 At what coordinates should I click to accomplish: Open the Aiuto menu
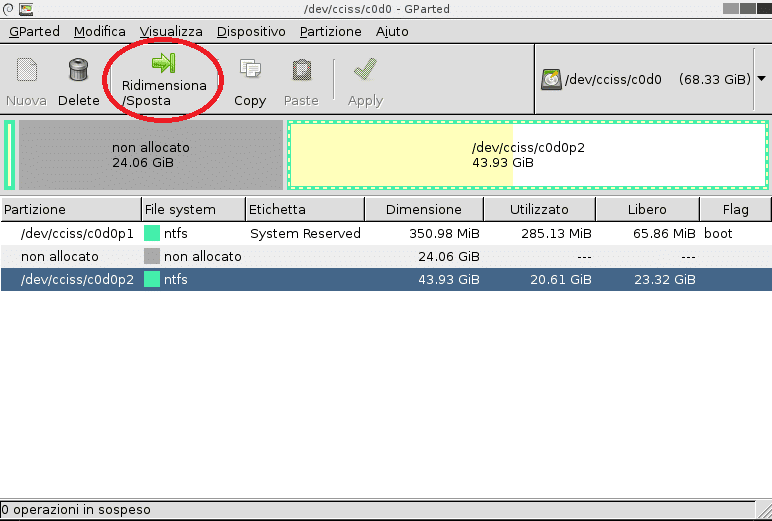[392, 32]
